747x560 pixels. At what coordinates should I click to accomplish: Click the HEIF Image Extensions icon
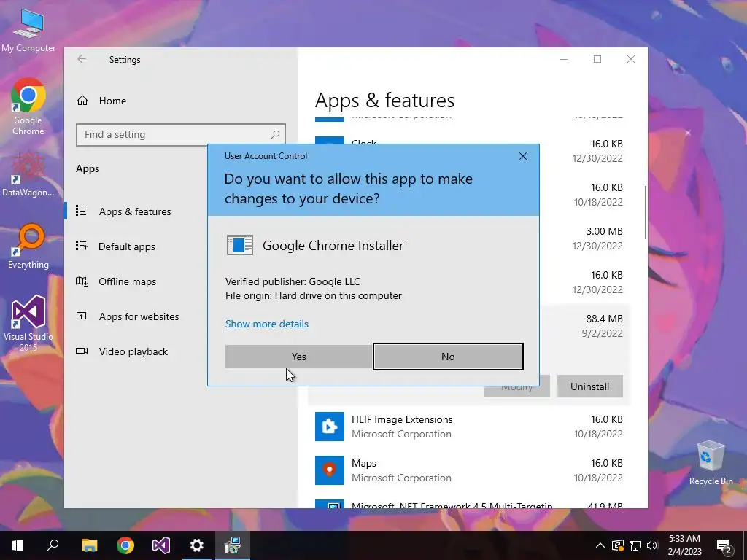coord(330,427)
